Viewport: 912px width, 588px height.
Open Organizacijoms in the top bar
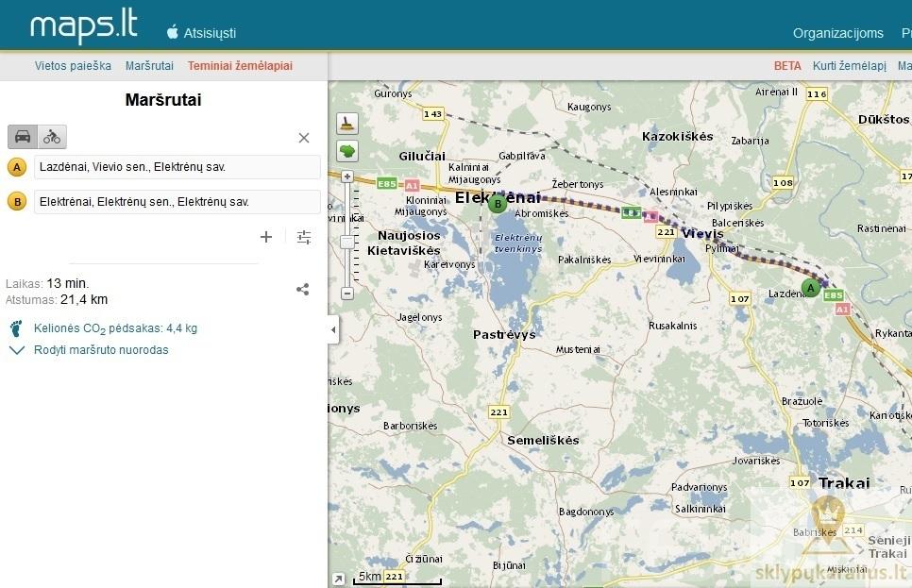(x=838, y=33)
